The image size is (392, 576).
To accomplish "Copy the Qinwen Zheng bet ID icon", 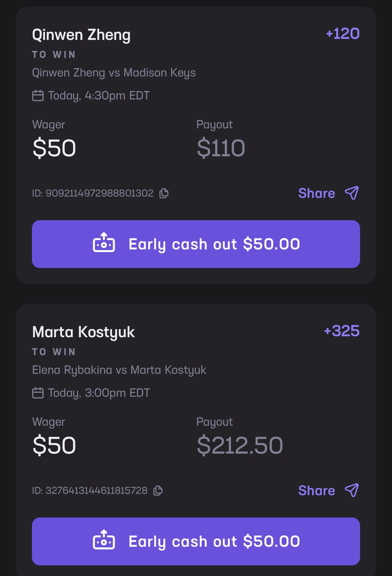I will click(x=164, y=193).
